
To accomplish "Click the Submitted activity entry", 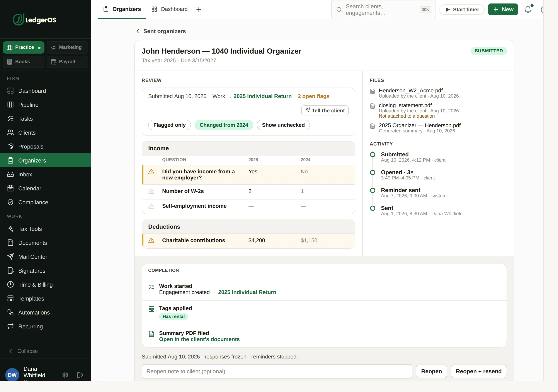I will pyautogui.click(x=413, y=157).
